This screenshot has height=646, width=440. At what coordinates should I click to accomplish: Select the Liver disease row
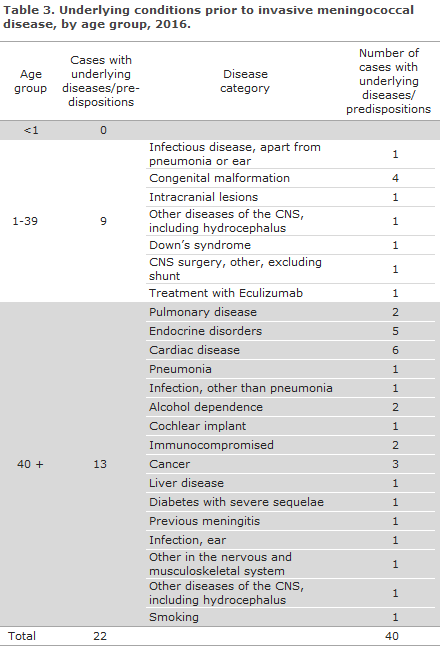click(290, 483)
